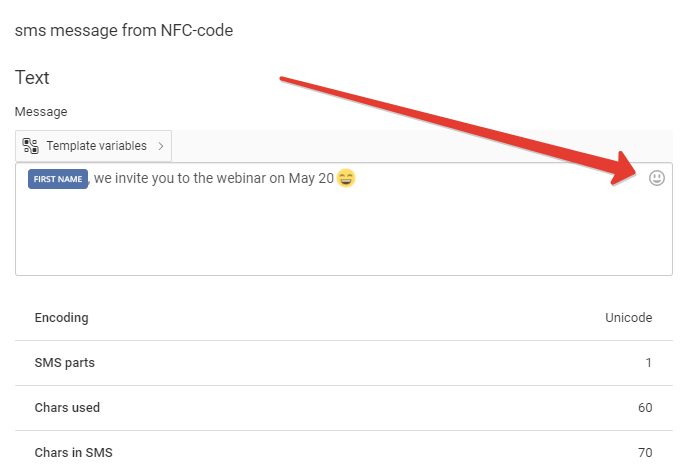Click the Template variables icon

coord(30,146)
